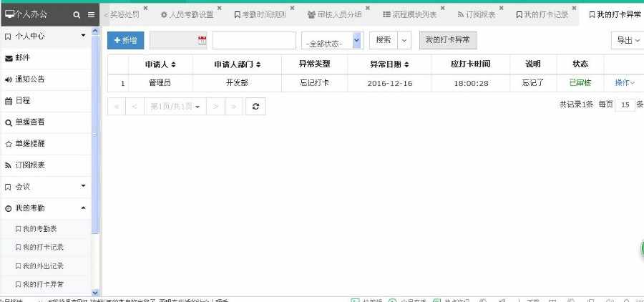Open 单据提醒 star item in sidebar
644x302 pixels.
46,144
